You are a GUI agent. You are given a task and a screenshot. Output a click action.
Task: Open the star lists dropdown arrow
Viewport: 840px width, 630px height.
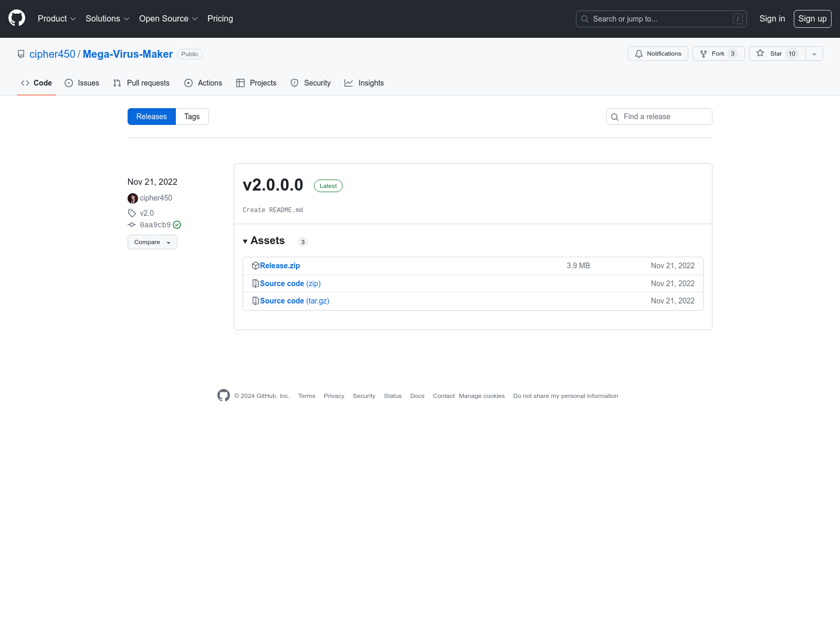coord(814,54)
